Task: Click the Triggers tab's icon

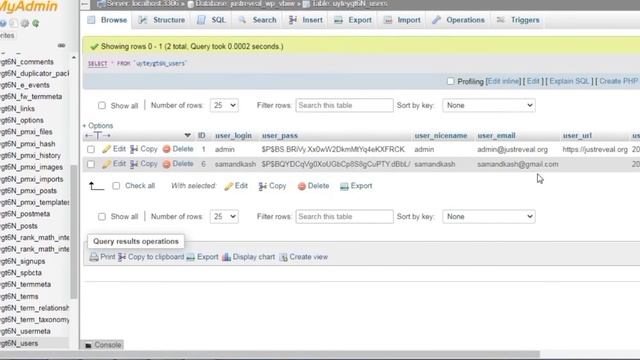Action: (501, 20)
